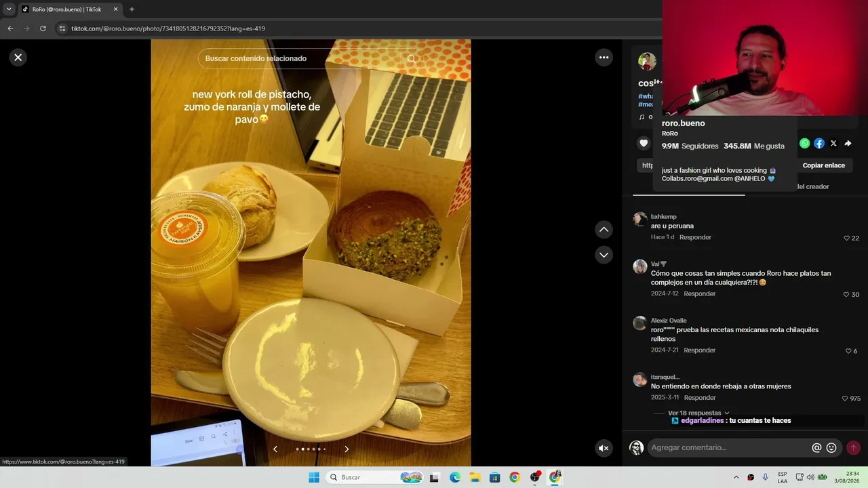Open more share options arrow

coord(848,143)
